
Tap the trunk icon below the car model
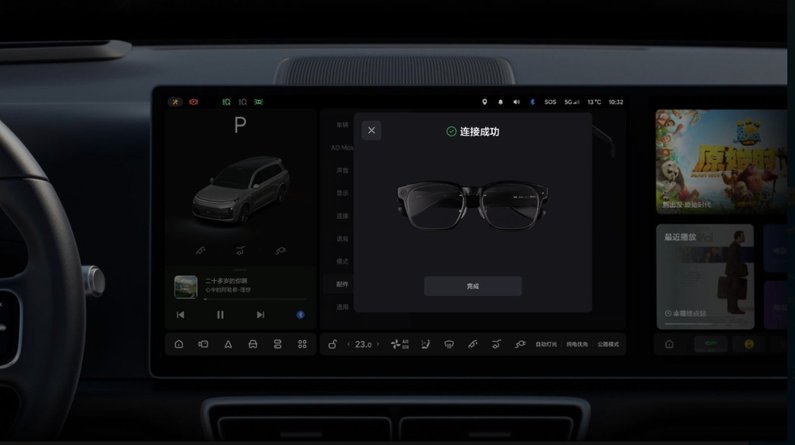coord(240,250)
